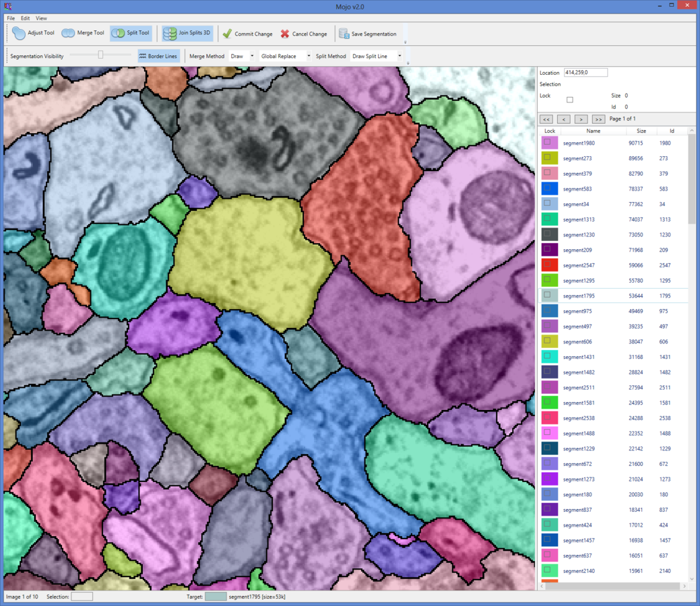The height and width of the screenshot is (606, 700).
Task: Select segment1431 row name
Action: pyautogui.click(x=579, y=357)
